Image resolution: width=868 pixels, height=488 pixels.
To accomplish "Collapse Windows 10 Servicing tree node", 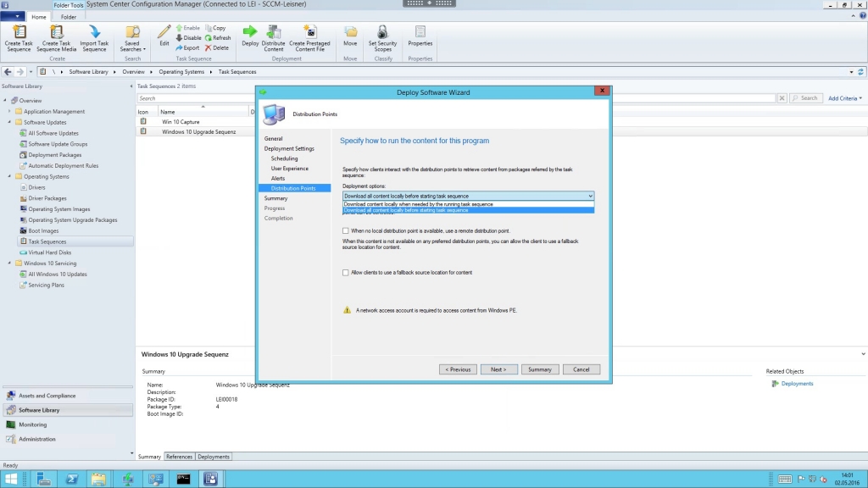I will pos(9,263).
